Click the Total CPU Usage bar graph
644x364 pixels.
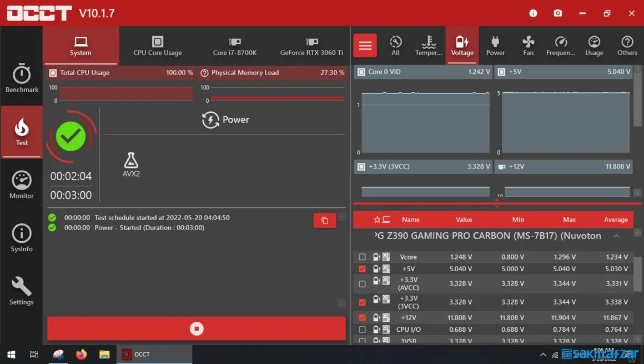tap(125, 94)
